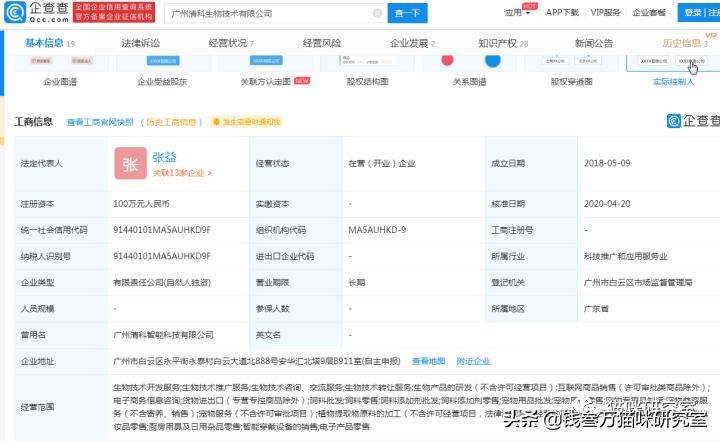Select the 科技推广和应用服务业 industry text
Viewport: 720px width, 441px height.
point(625,256)
